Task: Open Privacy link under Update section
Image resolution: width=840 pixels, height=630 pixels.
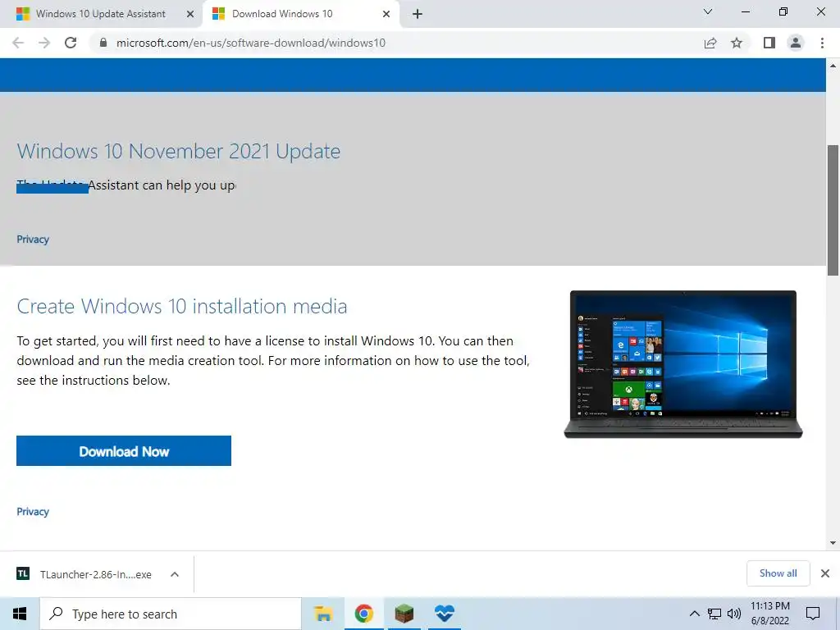Action: [33, 240]
